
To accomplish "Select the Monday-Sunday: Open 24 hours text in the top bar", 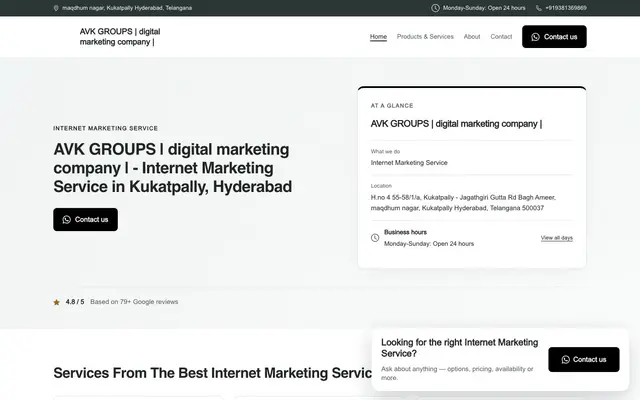I will pos(484,8).
